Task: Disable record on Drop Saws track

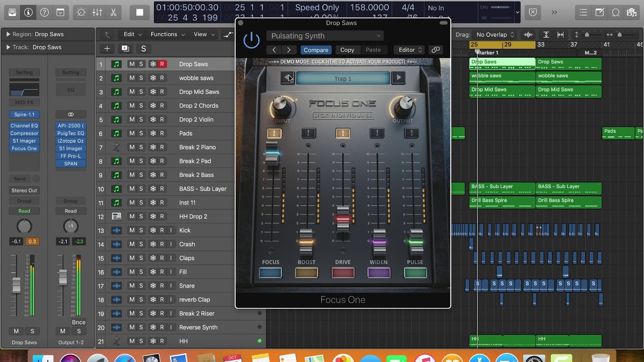Action: 162,64
